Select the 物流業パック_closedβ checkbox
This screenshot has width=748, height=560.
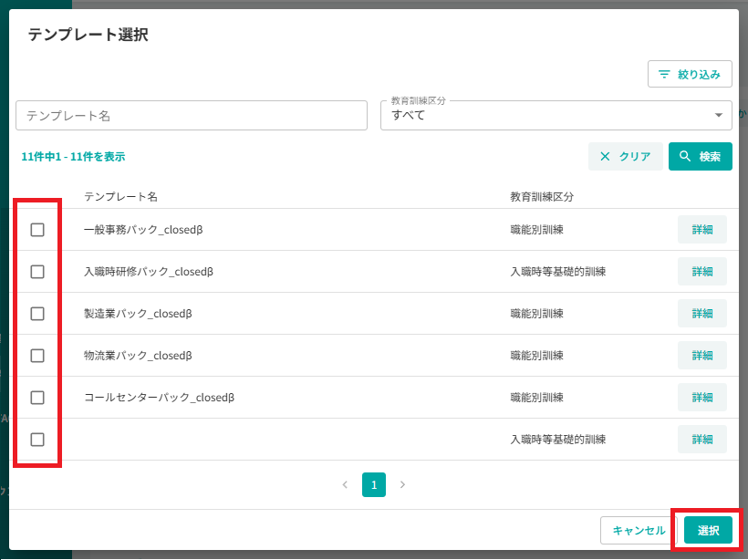[37, 356]
